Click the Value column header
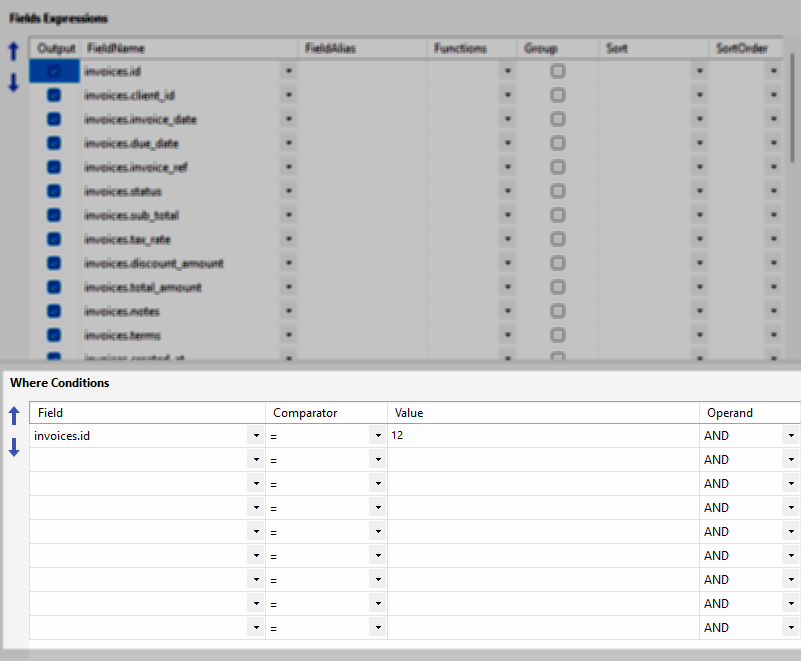Image resolution: width=801 pixels, height=661 pixels. tap(543, 413)
